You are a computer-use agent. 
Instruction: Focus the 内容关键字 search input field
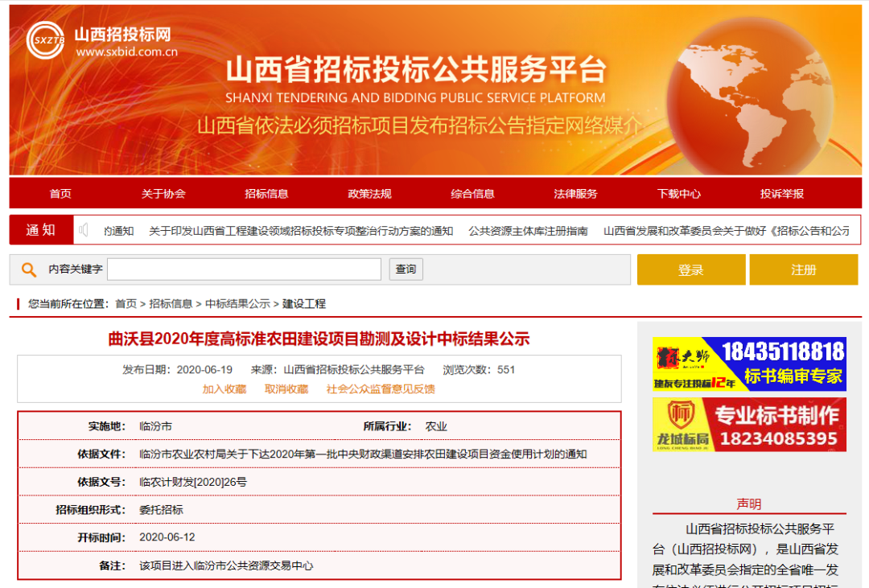click(245, 269)
